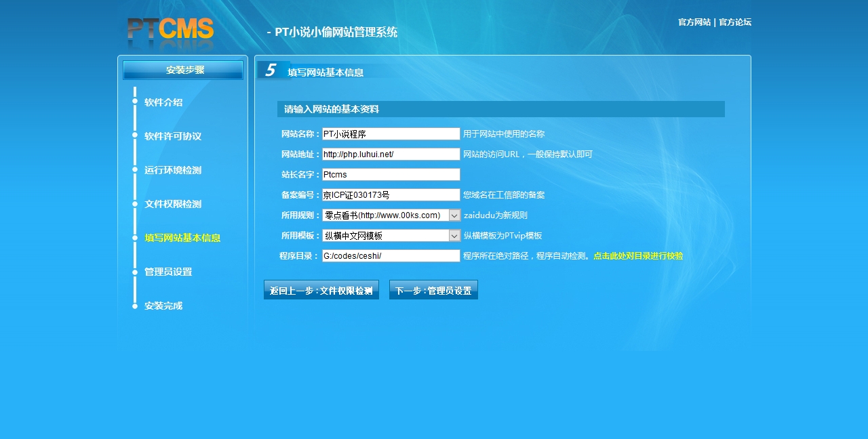Screen dimensions: 868x439
Task: Open the 官方网站 link
Action: tap(694, 22)
